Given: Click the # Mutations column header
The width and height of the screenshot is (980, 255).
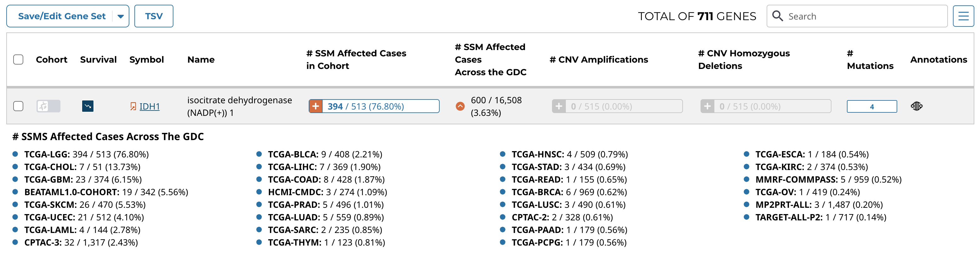Looking at the screenshot, I should [x=870, y=60].
